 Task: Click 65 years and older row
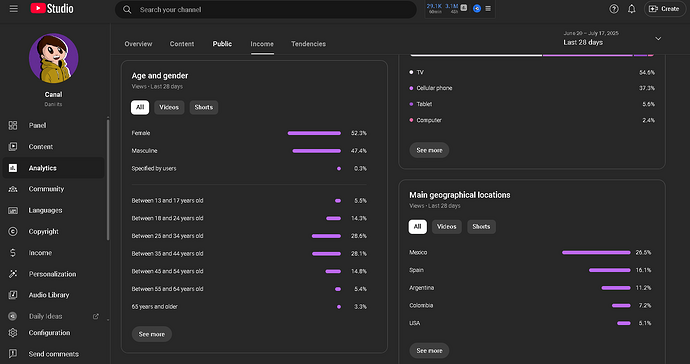(249, 307)
